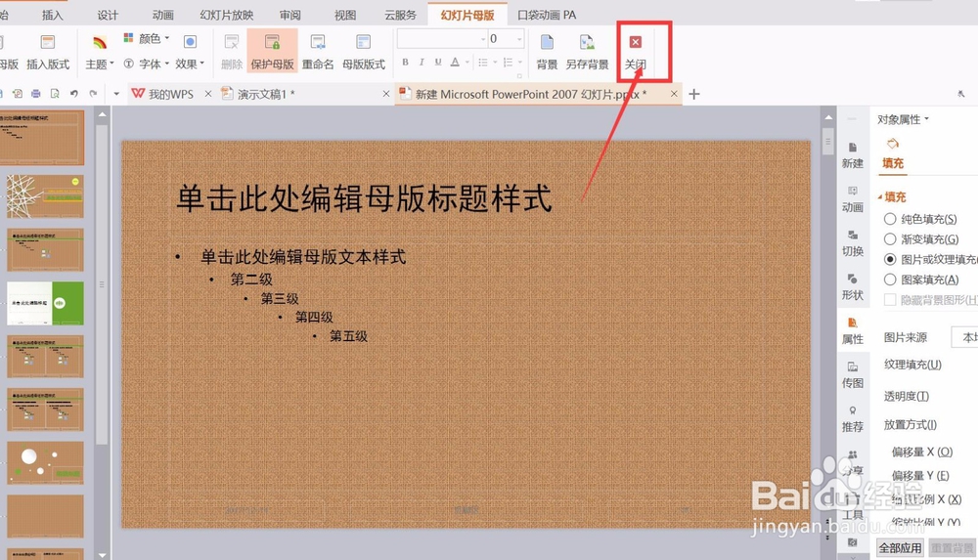Open the Design (设计) ribbon tab
The width and height of the screenshot is (978, 560).
(108, 15)
